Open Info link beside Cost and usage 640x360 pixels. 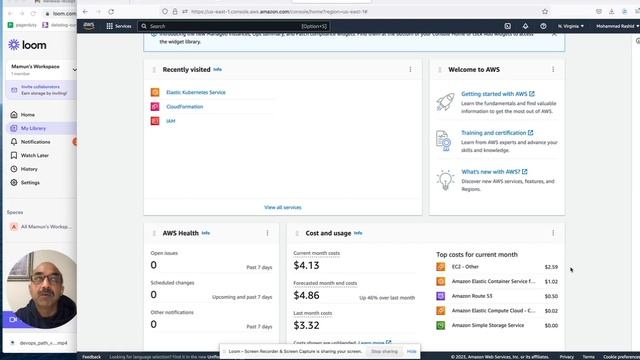(358, 233)
